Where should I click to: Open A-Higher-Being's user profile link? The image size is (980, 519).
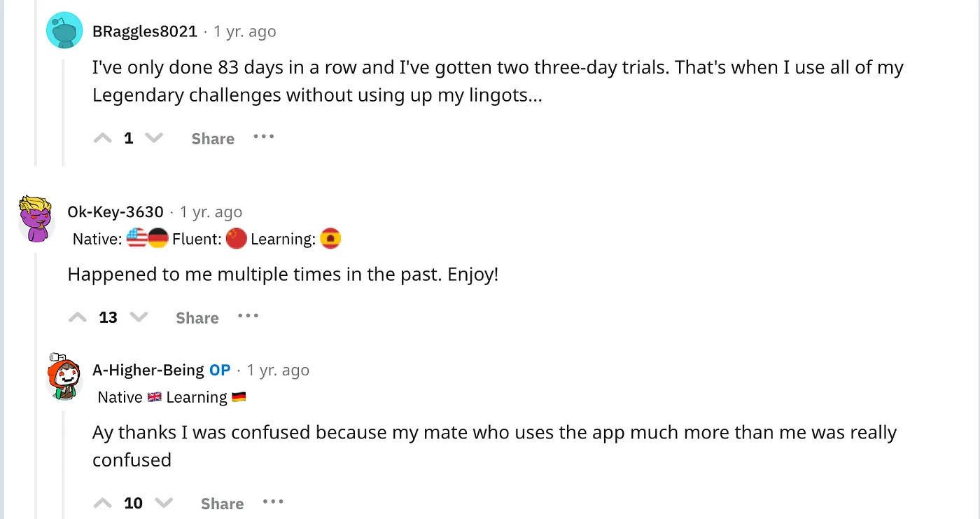coord(148,370)
